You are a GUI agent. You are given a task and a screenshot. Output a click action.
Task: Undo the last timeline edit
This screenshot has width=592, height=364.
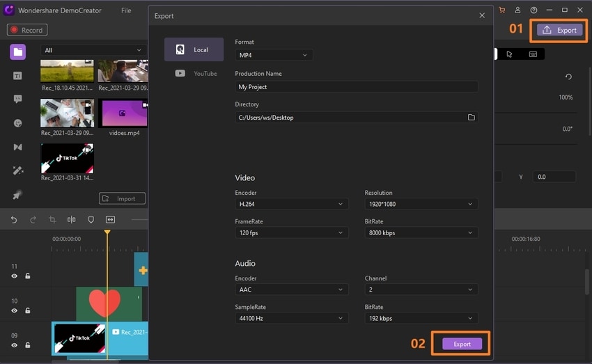click(14, 219)
